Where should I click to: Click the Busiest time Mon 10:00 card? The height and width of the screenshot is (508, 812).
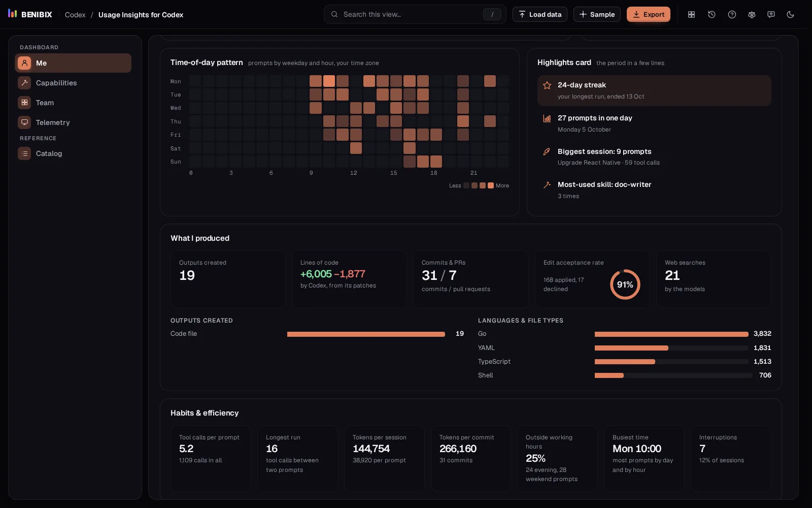click(644, 458)
